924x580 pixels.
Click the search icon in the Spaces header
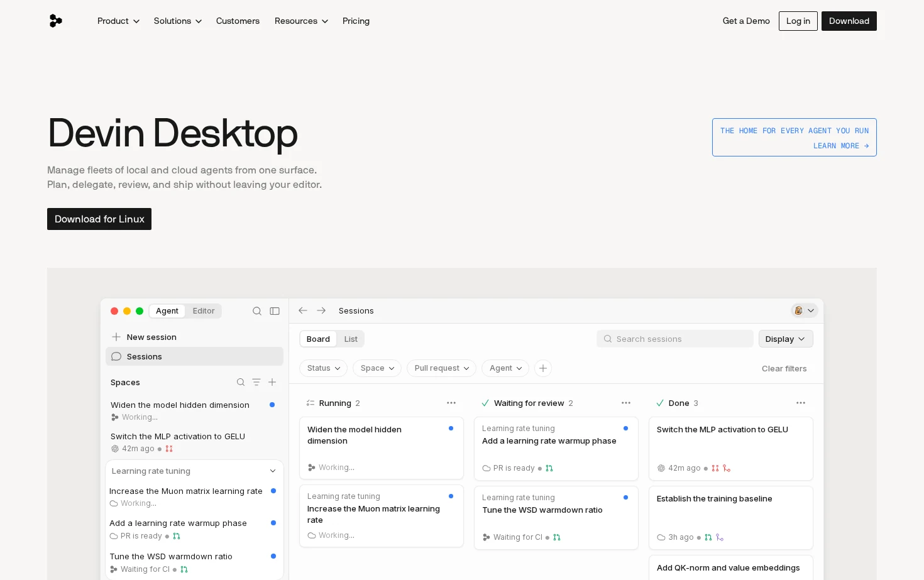click(x=241, y=382)
